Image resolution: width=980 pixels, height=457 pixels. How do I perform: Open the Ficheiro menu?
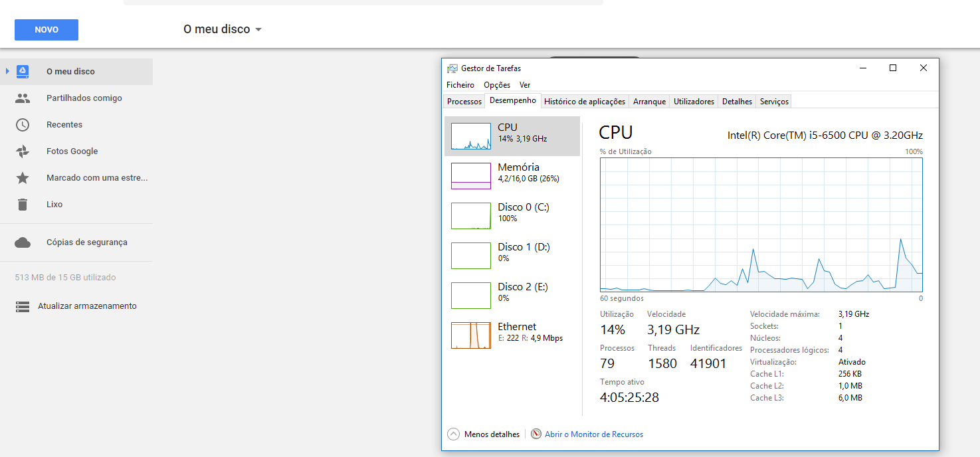pos(460,85)
